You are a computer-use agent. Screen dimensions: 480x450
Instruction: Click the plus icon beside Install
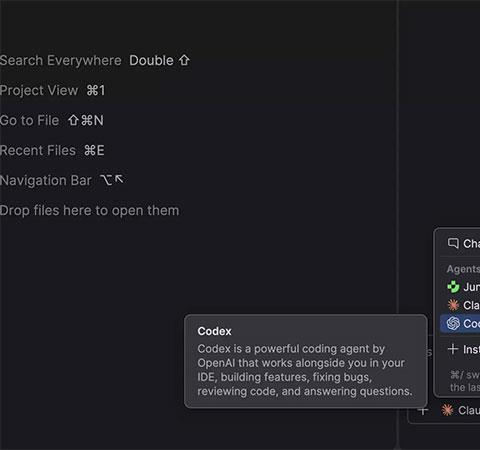tap(453, 349)
